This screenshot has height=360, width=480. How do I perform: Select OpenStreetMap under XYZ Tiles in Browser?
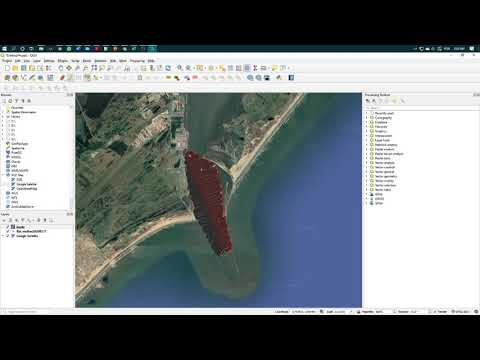(x=27, y=188)
